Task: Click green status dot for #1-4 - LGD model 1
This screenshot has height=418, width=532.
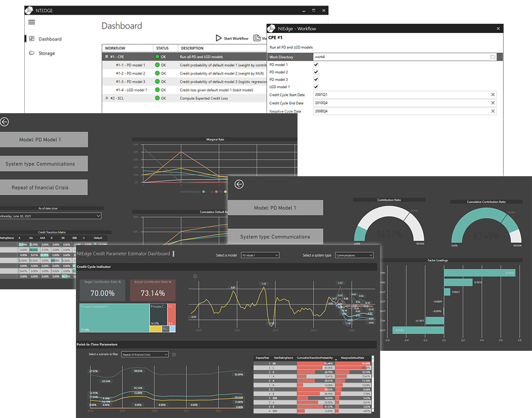Action: point(157,90)
